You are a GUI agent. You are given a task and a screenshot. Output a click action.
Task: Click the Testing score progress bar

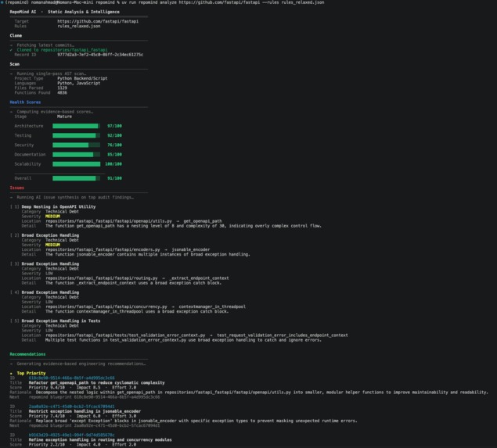click(77, 135)
